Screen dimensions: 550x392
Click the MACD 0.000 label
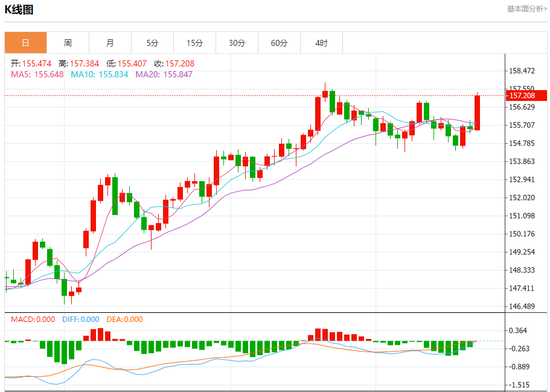[33, 320]
